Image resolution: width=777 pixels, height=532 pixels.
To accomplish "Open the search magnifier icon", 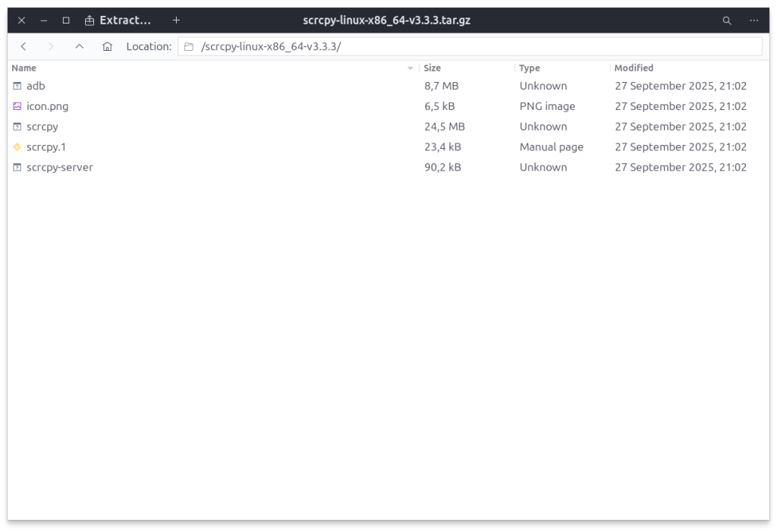I will tap(727, 20).
